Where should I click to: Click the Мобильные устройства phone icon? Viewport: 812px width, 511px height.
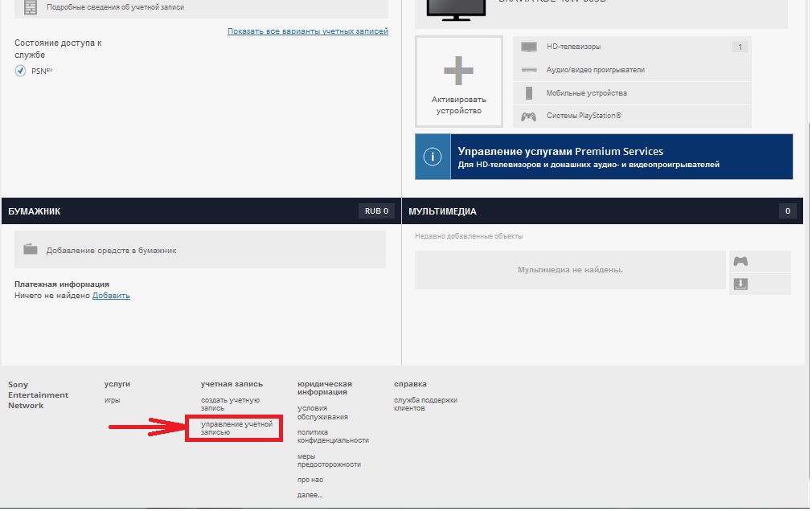pos(528,93)
